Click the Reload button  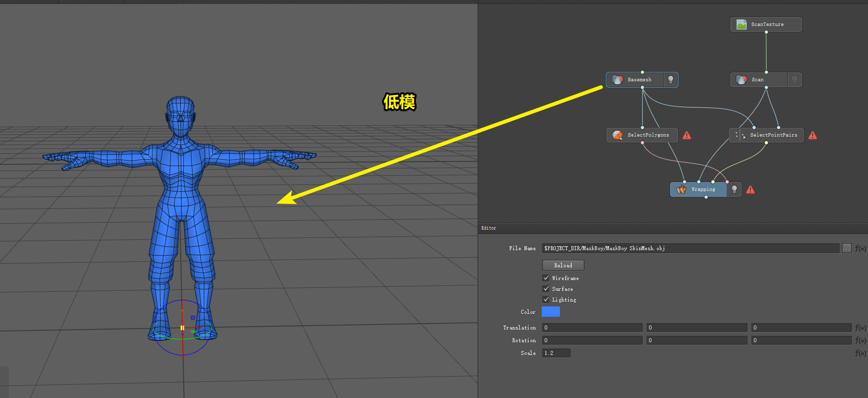563,265
